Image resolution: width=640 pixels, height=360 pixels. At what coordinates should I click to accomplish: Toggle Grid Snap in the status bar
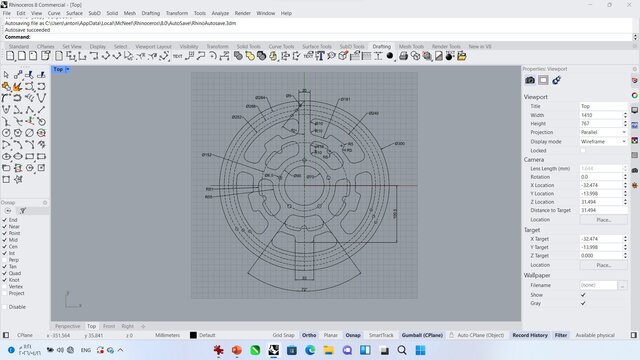(283, 335)
